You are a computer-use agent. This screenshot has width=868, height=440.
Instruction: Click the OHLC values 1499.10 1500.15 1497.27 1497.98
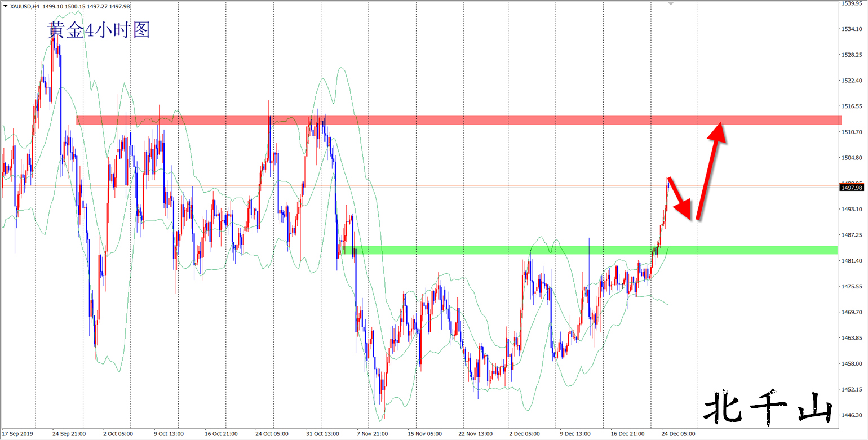[x=86, y=7]
